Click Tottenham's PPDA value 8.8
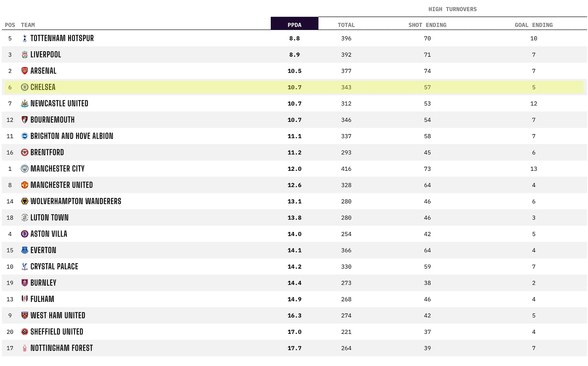 [x=295, y=38]
